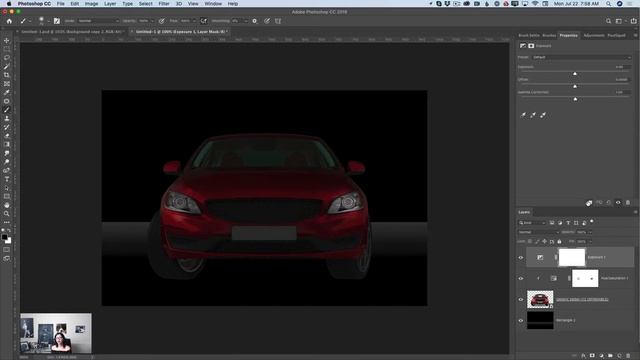640x360 pixels.
Task: Open the layer filter Kind dropdown
Action: pos(532,223)
